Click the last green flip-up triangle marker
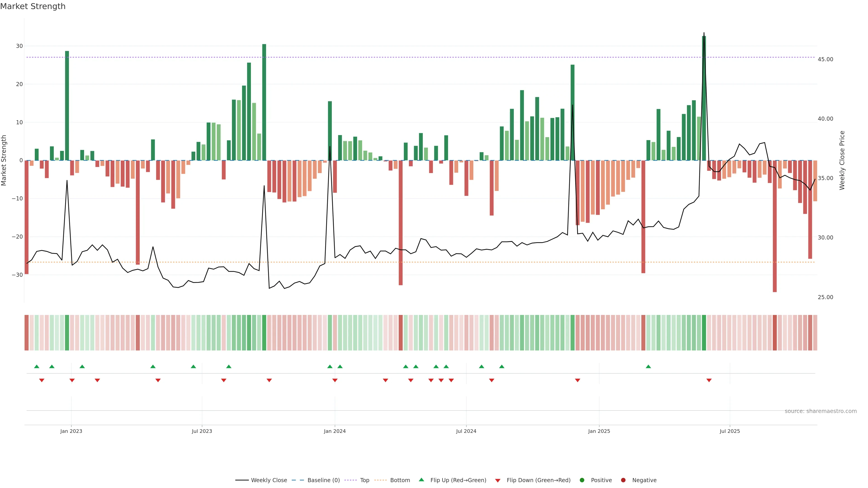 (x=648, y=366)
